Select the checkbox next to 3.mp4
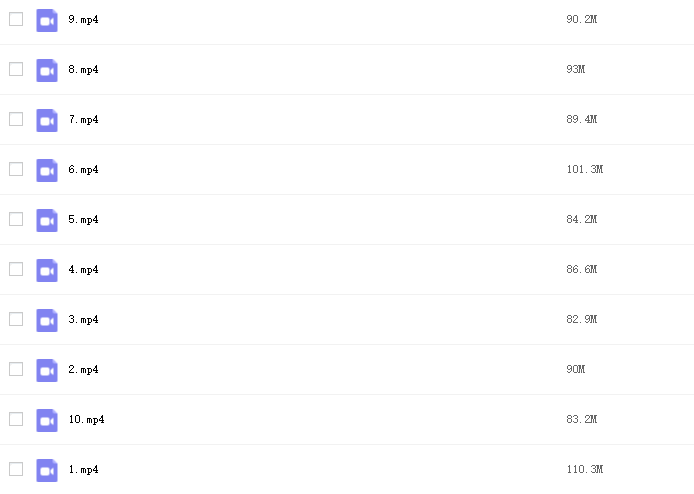Image resolution: width=694 pixels, height=494 pixels. (16, 319)
